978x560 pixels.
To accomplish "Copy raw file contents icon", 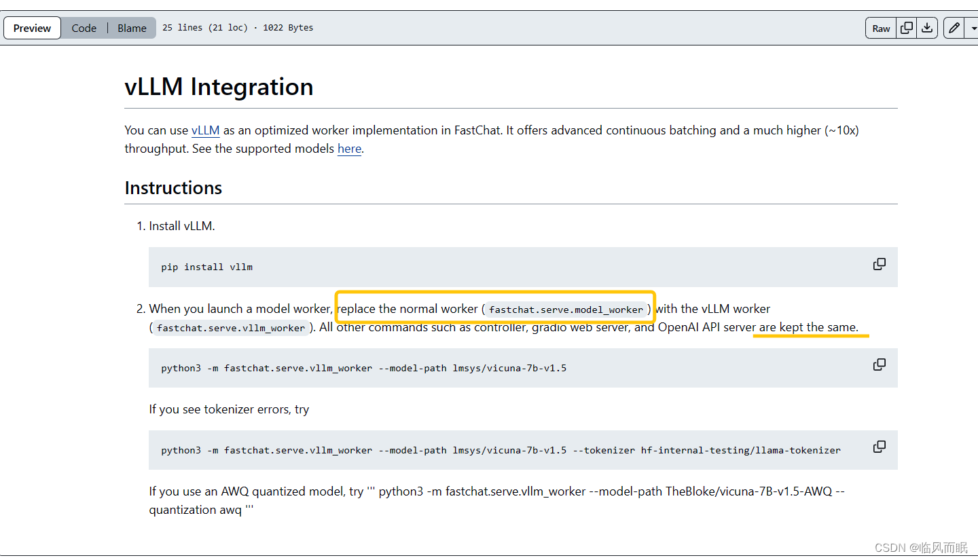I will coord(907,28).
